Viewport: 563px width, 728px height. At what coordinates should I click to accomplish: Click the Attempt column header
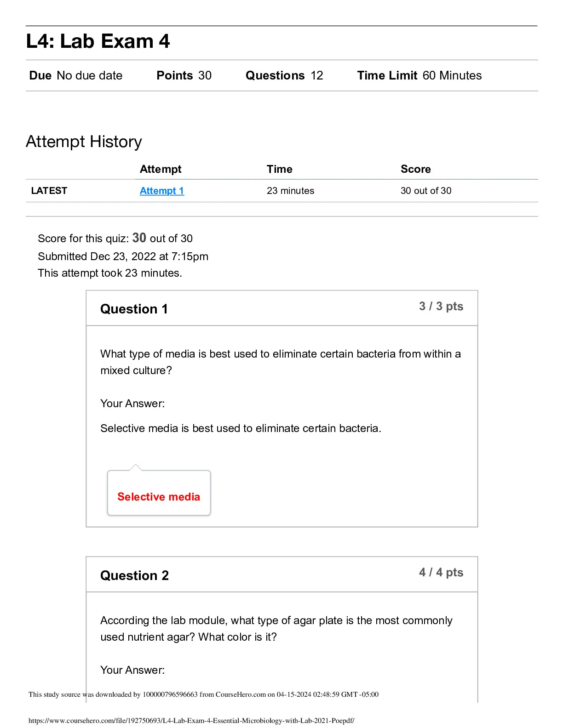pos(161,169)
